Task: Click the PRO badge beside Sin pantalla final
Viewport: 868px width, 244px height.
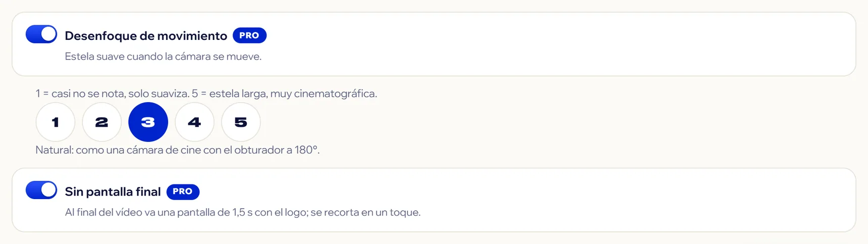Action: coord(183,191)
